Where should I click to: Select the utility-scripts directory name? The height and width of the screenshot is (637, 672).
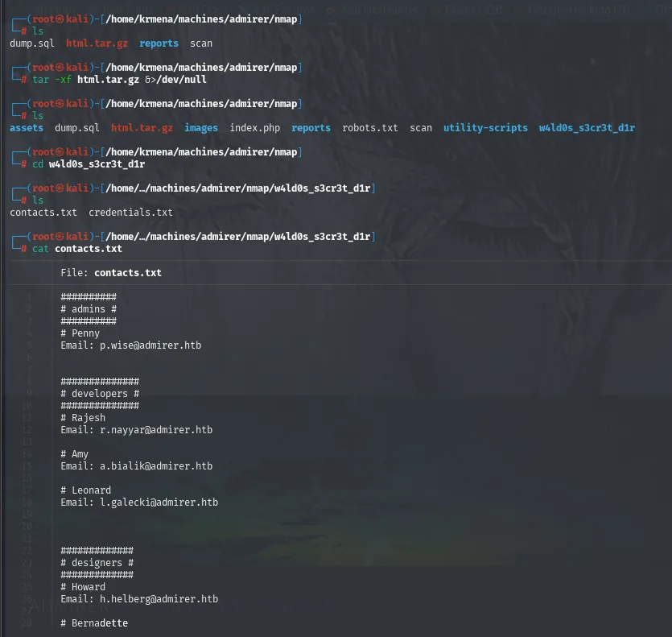[x=485, y=128]
